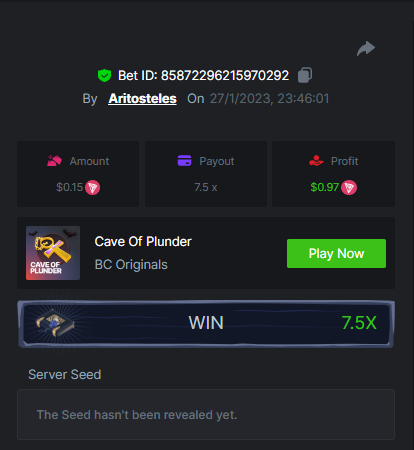Open the Cave Of Plunder game thumbnail
414x450 pixels.
53,253
